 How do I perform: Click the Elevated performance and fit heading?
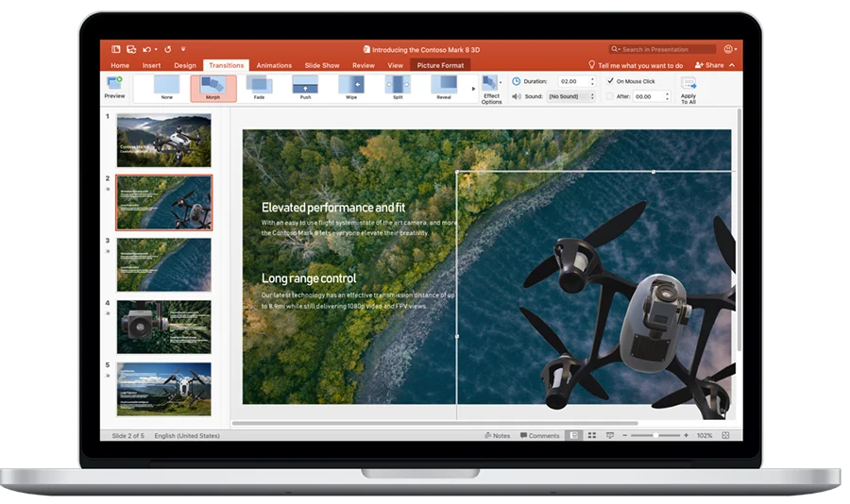point(333,208)
